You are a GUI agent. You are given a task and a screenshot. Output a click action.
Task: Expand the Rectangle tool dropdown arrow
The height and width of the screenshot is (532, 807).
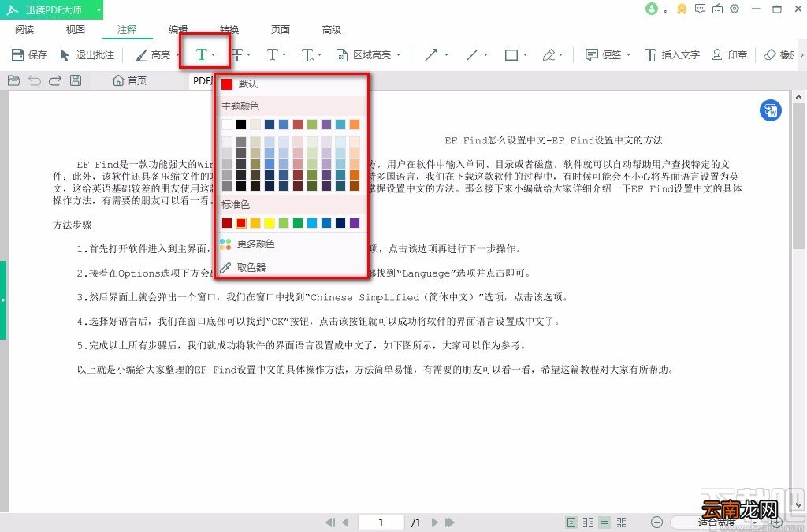tap(525, 54)
